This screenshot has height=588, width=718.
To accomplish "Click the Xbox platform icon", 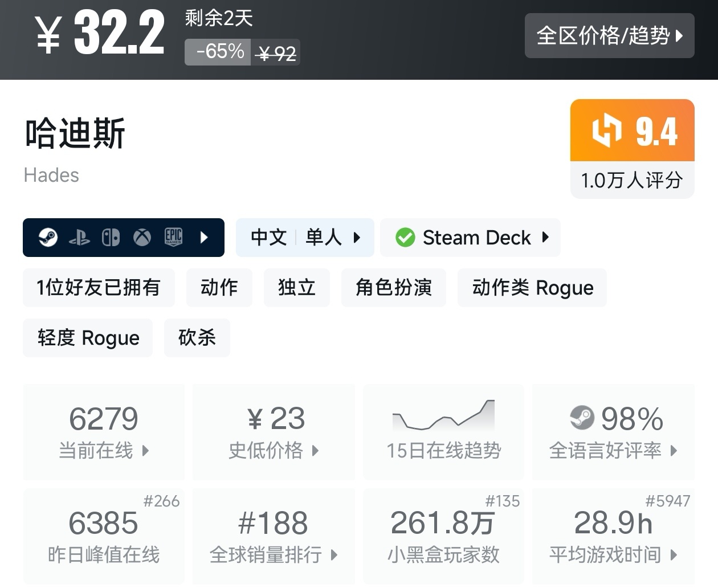I will 142,237.
